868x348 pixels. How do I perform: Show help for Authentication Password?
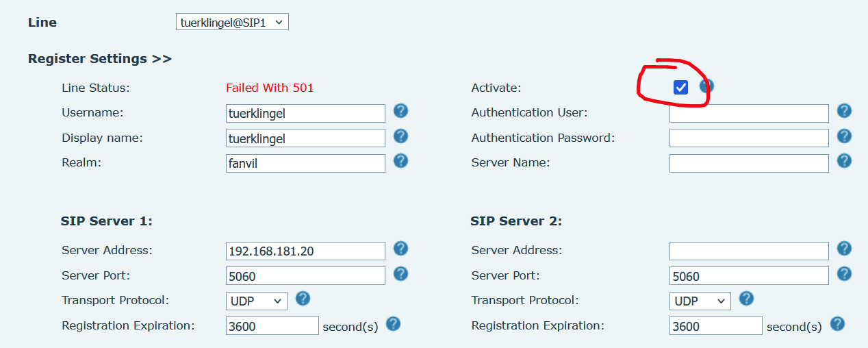point(845,136)
